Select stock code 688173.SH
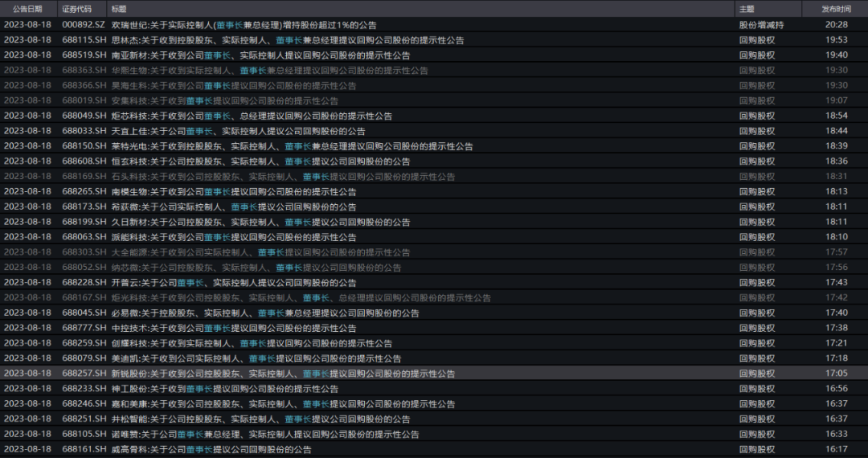This screenshot has width=868, height=458. pos(84,207)
